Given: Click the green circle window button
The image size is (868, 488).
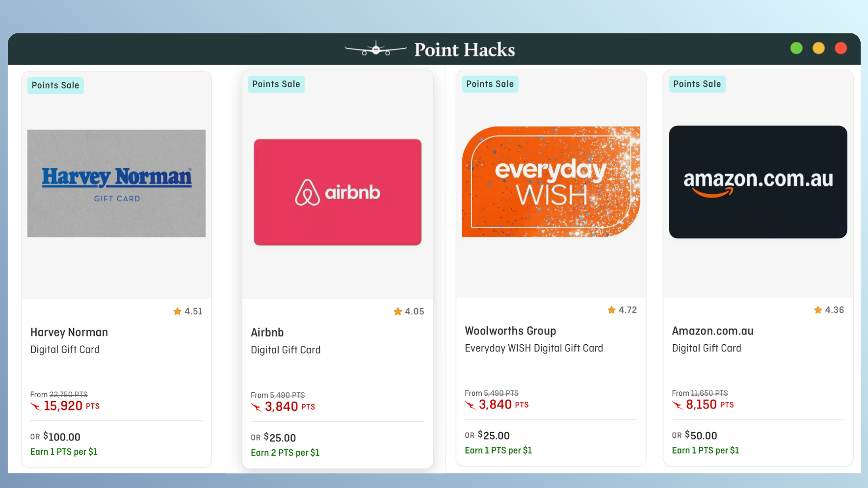Looking at the screenshot, I should (x=796, y=48).
